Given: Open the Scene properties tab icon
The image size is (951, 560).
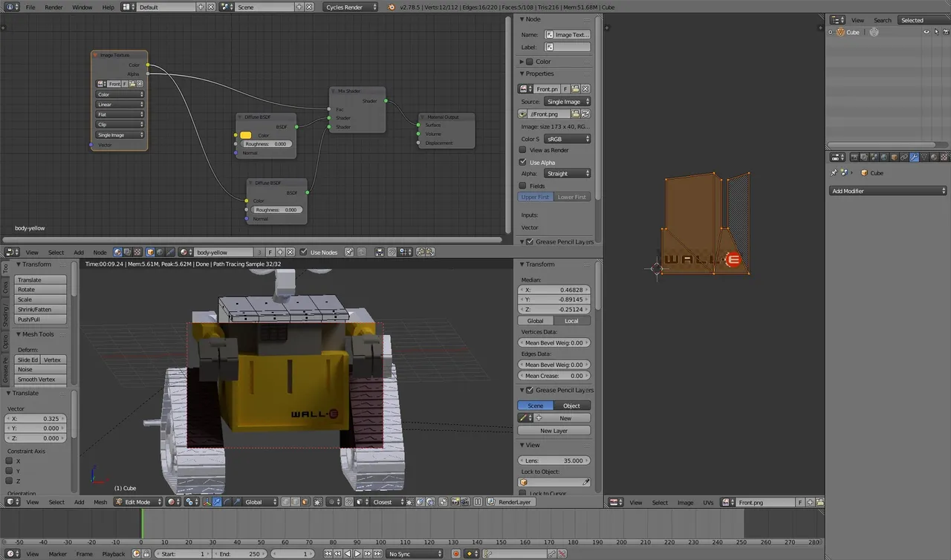Looking at the screenshot, I should pos(874,157).
